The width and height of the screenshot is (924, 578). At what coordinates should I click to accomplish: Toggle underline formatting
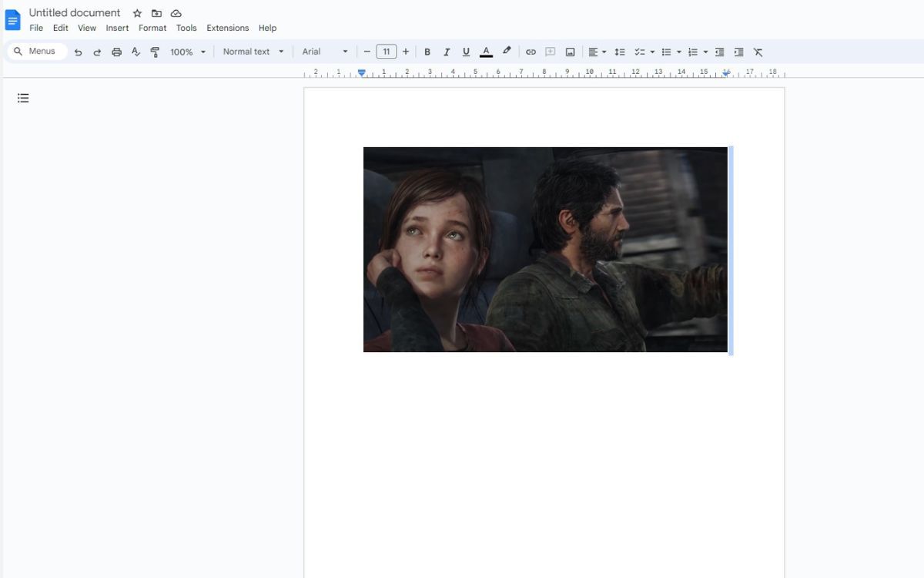(x=466, y=52)
